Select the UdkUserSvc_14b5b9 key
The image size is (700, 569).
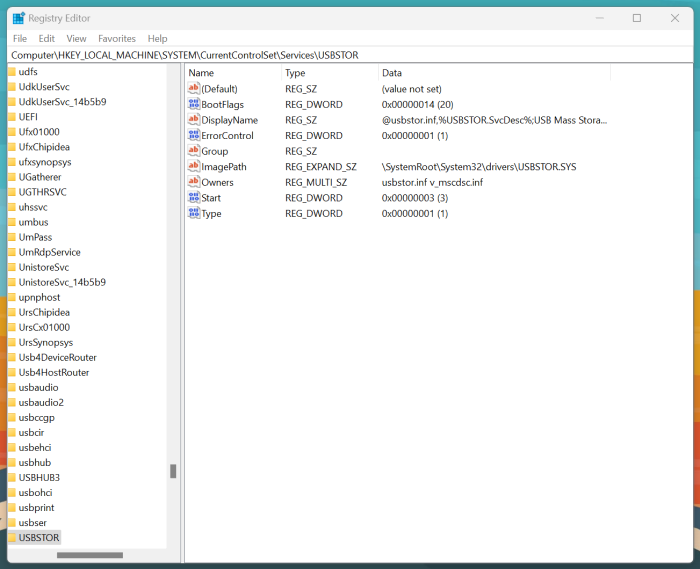62,102
